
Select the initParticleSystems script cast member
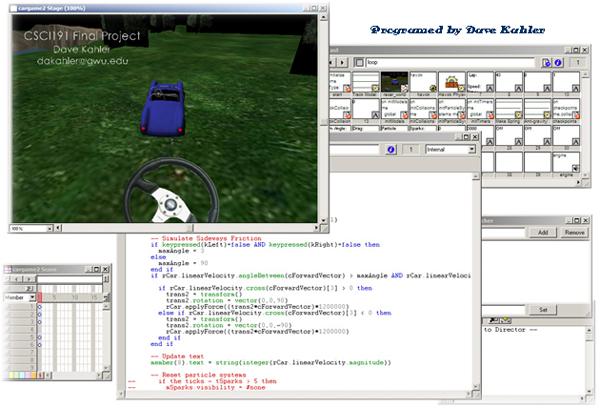[x=452, y=110]
